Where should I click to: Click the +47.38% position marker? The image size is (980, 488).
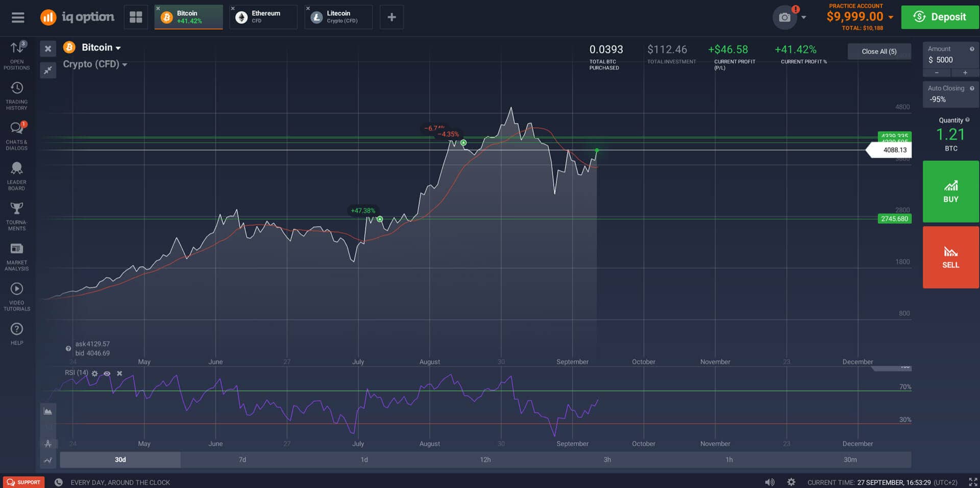pos(363,211)
